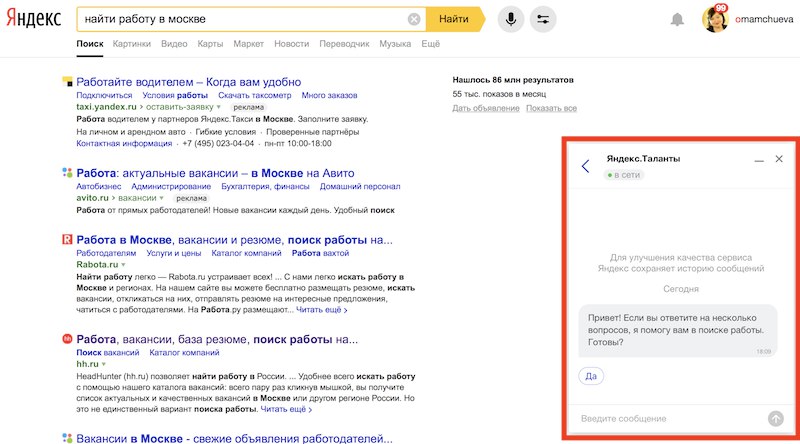Switch to the Картинки tab

(132, 44)
